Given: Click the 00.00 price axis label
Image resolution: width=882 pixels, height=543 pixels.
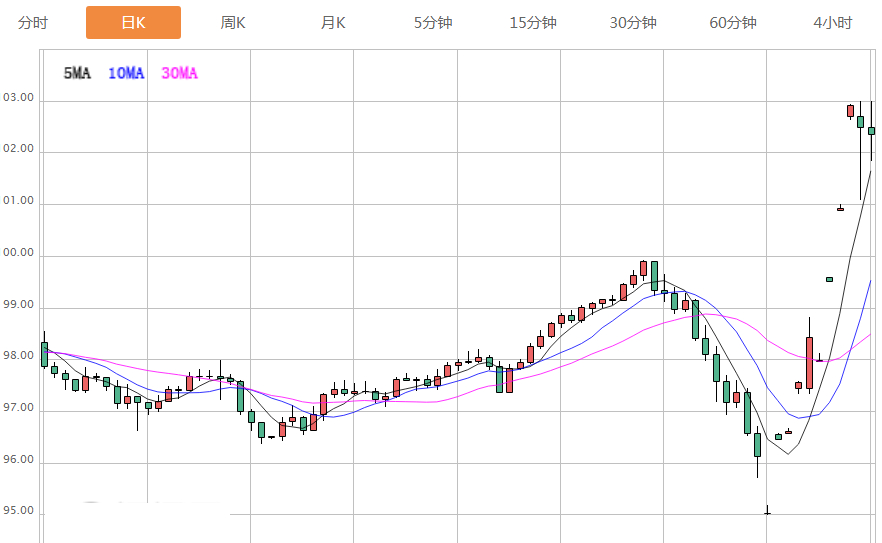Looking at the screenshot, I should click(x=19, y=252).
